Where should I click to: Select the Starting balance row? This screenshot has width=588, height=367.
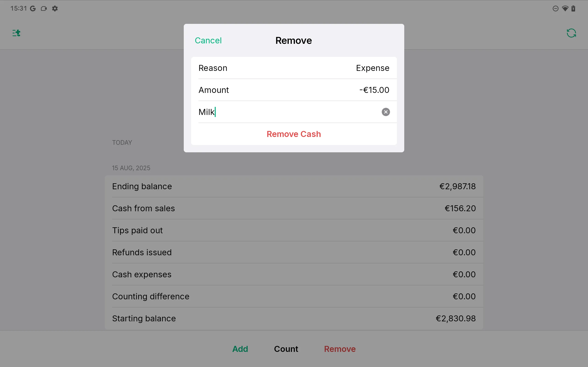tap(294, 318)
